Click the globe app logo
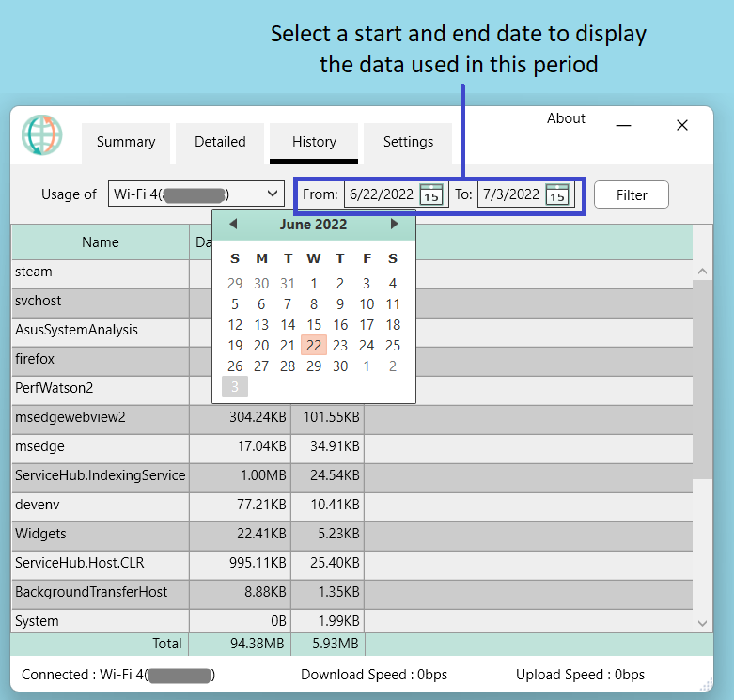This screenshot has height=700, width=734. pyautogui.click(x=41, y=134)
